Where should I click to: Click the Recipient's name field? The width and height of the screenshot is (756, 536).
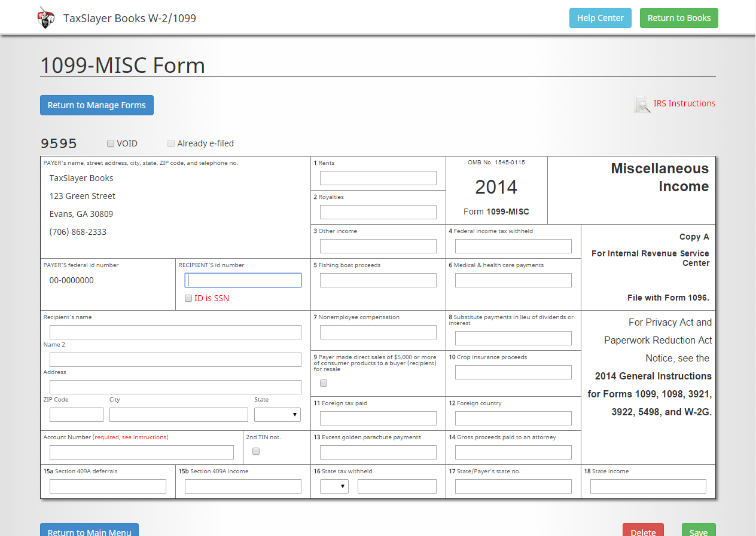coord(175,332)
